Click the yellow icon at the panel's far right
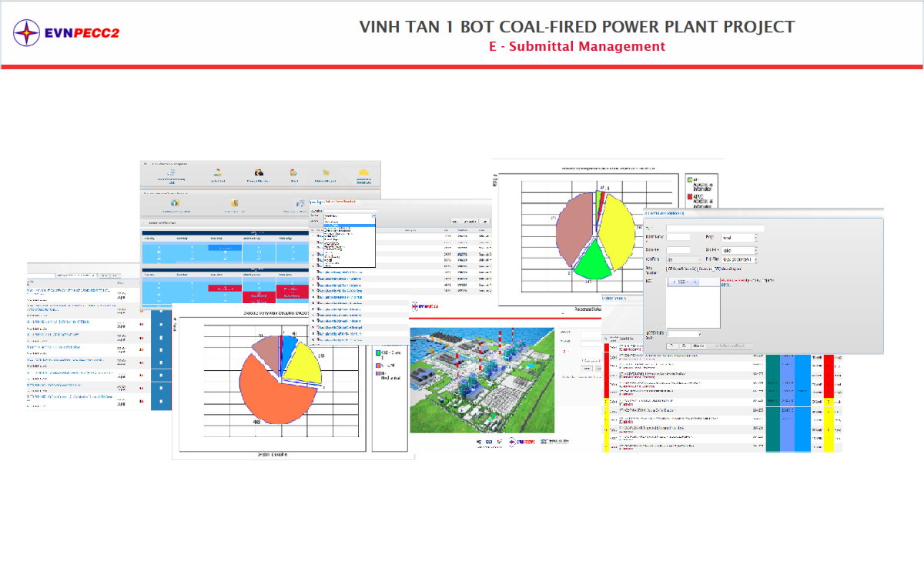924x571 pixels. 363,173
